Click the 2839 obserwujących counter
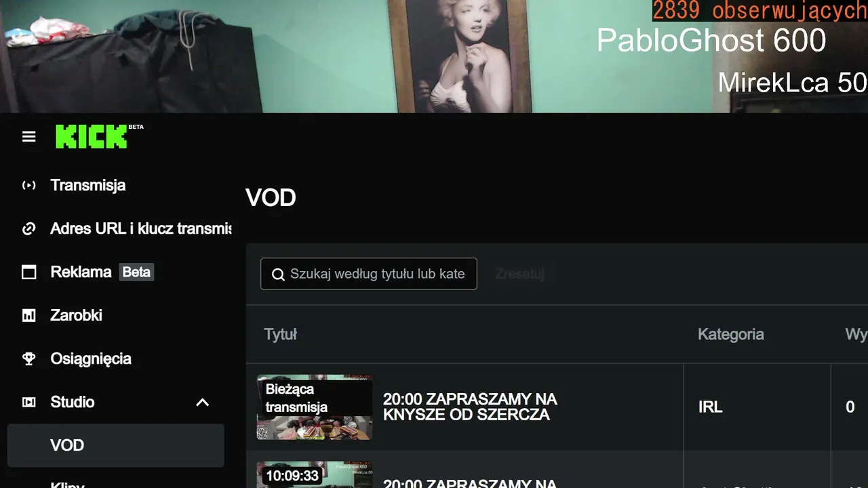 [759, 11]
